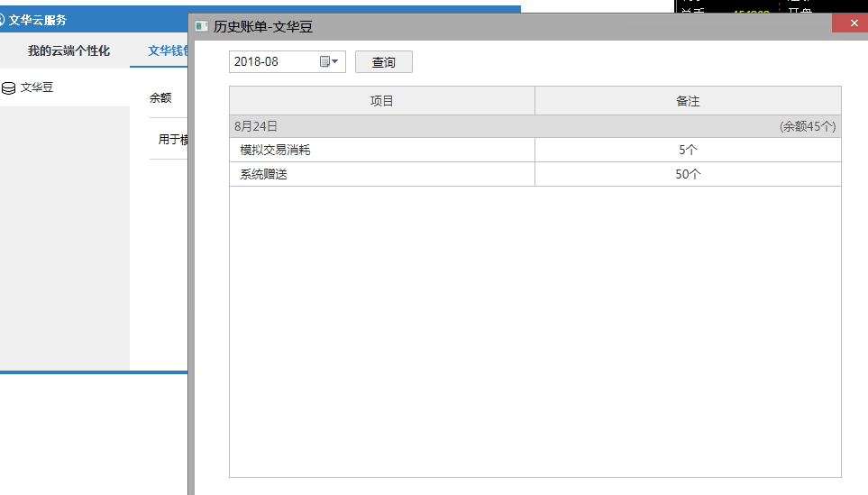Screen dimensions: 868x495
Task: Click the 余额45个 balance summary text
Action: click(808, 126)
